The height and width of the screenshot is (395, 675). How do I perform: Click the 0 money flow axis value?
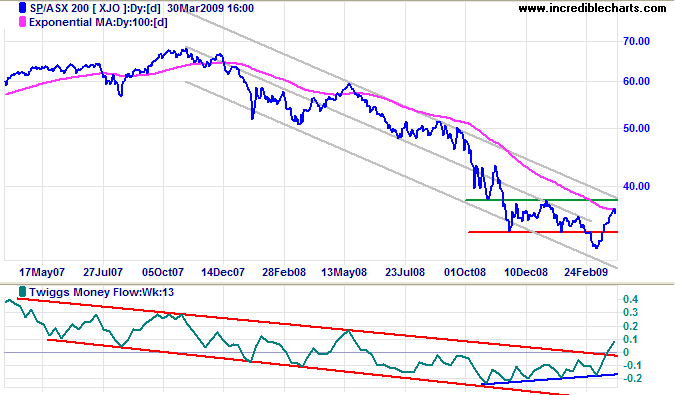coord(626,352)
